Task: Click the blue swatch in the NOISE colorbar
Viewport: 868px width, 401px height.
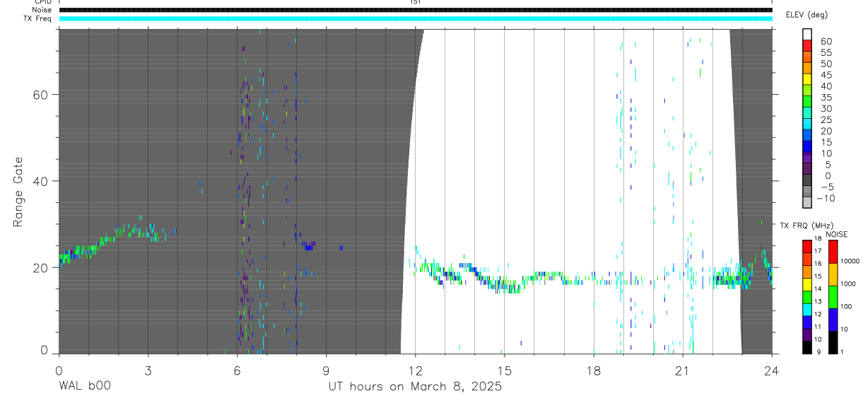Action: [833, 320]
